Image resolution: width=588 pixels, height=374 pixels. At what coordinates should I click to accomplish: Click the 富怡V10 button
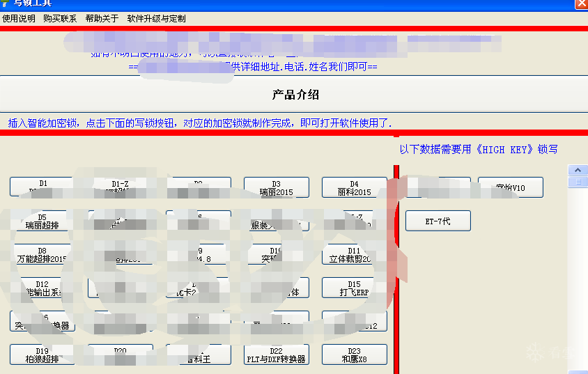click(511, 187)
